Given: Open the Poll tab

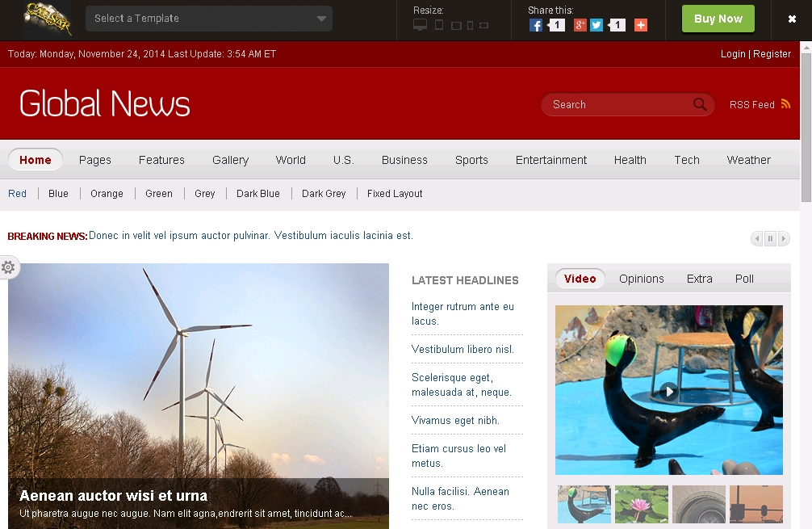Looking at the screenshot, I should 744,279.
